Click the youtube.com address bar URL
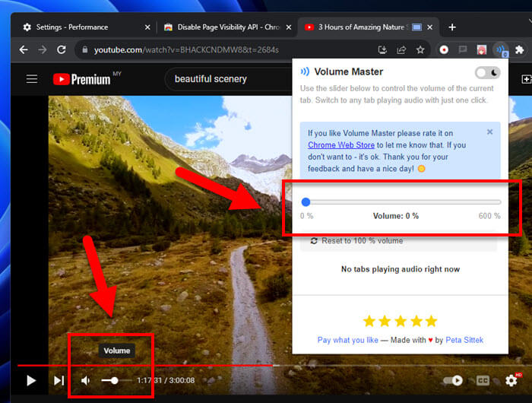This screenshot has height=403, width=532. click(x=186, y=50)
